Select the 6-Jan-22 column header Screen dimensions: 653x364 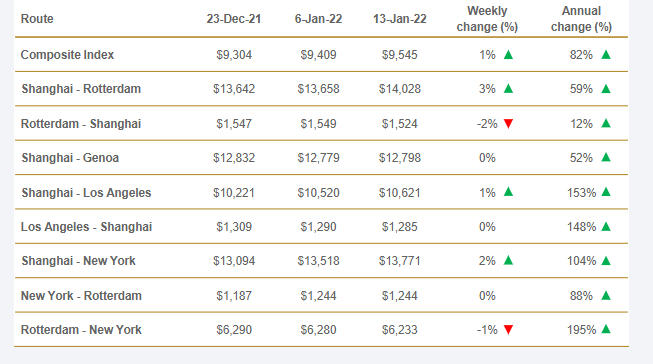tap(318, 19)
